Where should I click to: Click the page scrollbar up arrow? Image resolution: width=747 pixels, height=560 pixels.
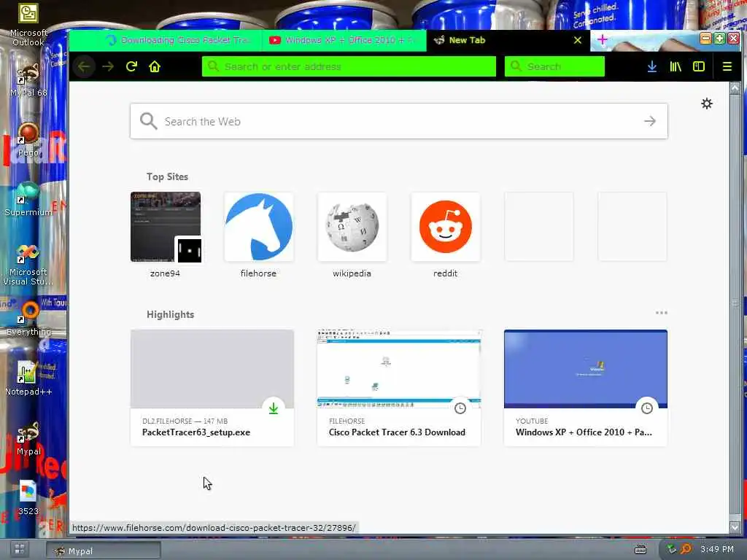(x=735, y=88)
